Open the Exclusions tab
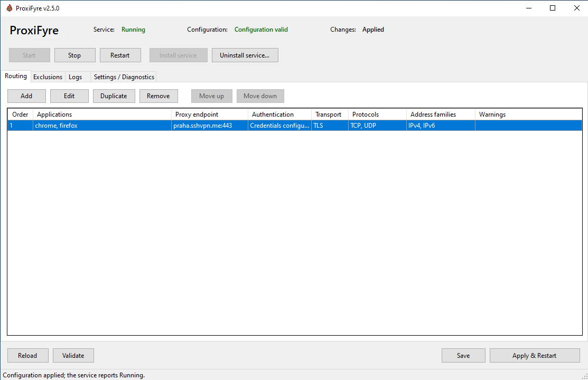 pyautogui.click(x=48, y=77)
